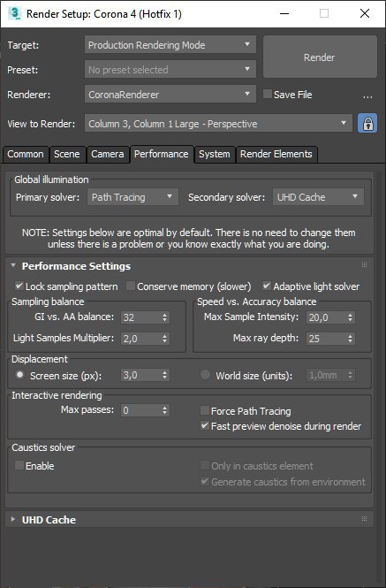
Task: Click GI vs. AA balance spinner arrows
Action: coord(164,317)
